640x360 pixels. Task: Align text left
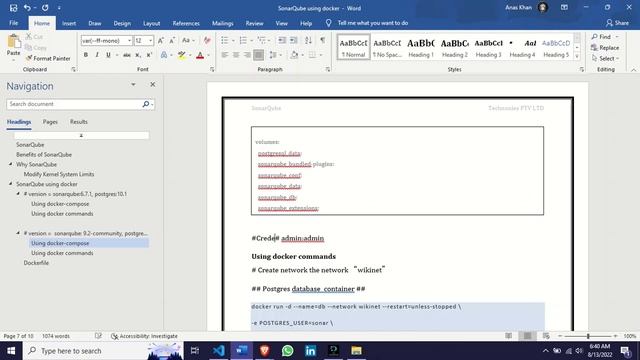click(x=224, y=55)
